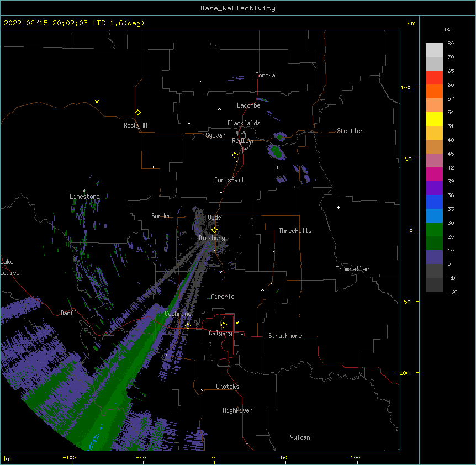This screenshot has height=465, width=476.
Task: Click the caret marker southwest of Okotoks
Action: (201, 390)
